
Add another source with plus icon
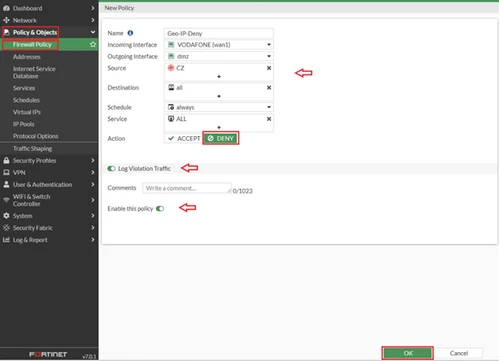pos(219,77)
